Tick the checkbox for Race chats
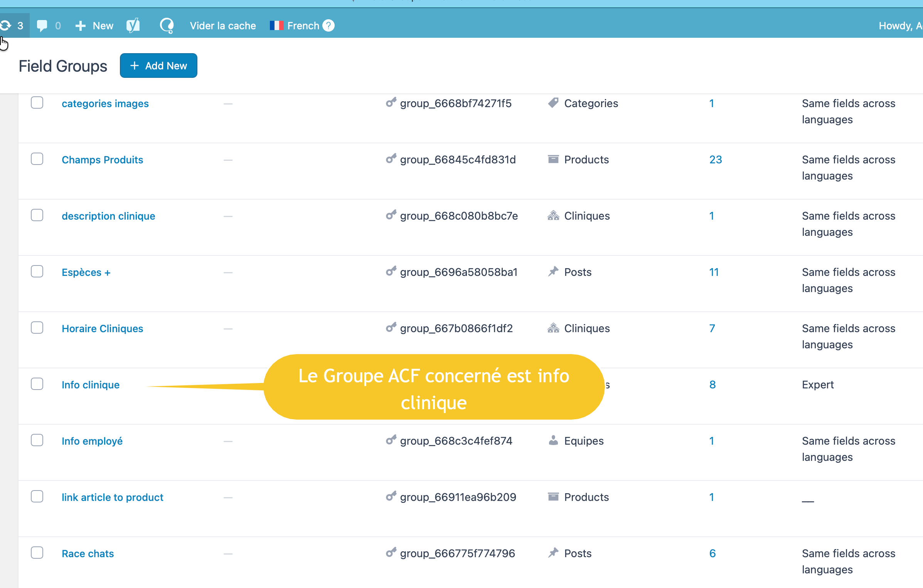 click(37, 553)
